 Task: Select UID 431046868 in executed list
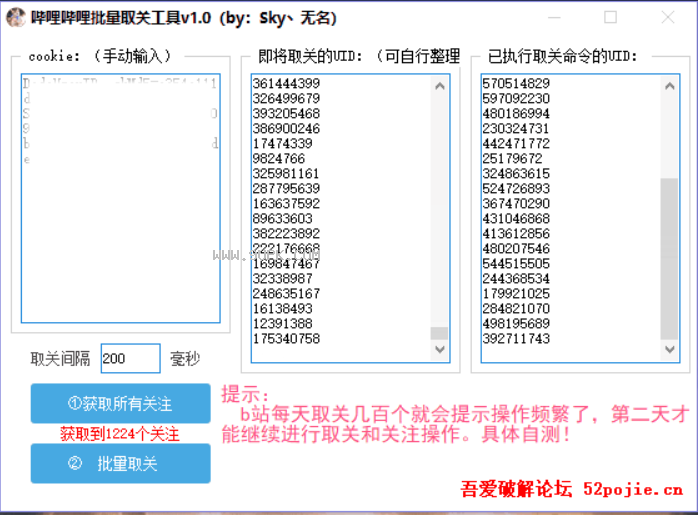[x=516, y=219]
